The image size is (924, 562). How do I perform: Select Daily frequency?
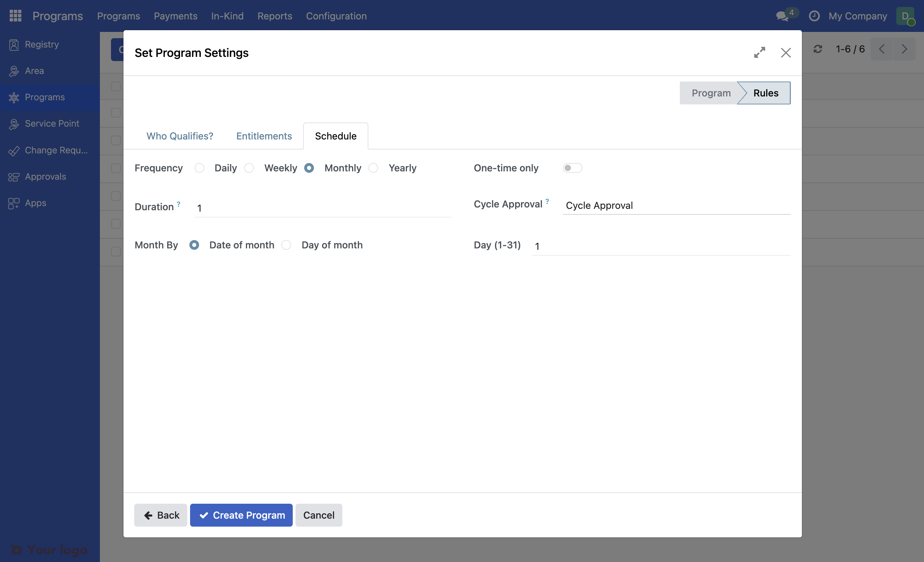pyautogui.click(x=199, y=168)
